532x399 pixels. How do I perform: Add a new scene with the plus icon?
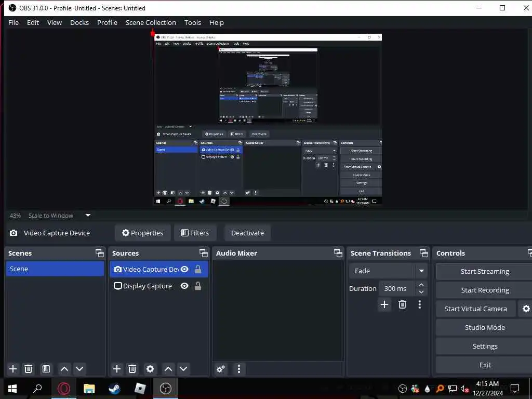click(x=13, y=369)
